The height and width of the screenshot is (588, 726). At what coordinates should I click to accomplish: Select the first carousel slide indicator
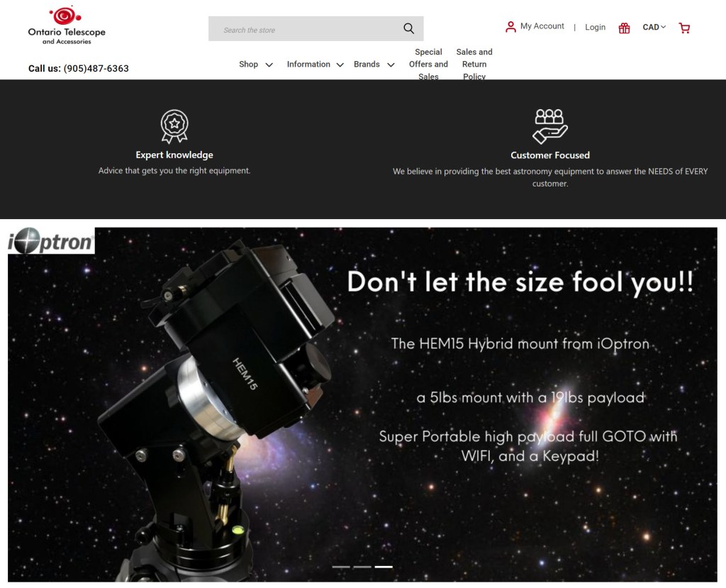(x=341, y=567)
